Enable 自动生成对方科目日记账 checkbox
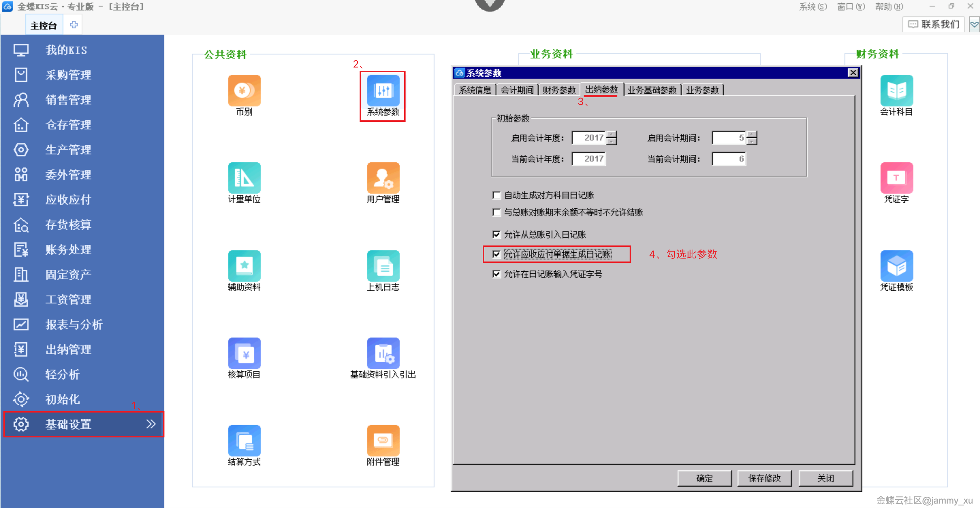This screenshot has height=508, width=980. [x=496, y=195]
